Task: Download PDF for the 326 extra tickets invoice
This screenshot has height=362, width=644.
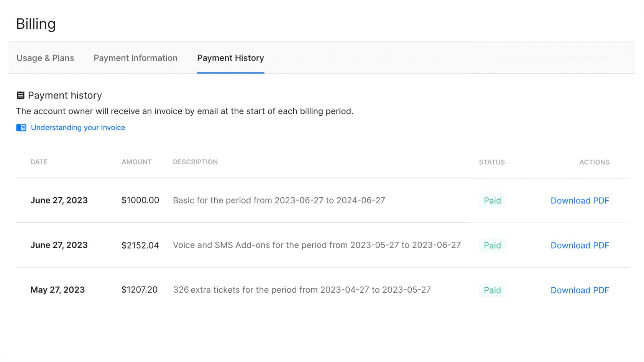Action: coord(580,290)
